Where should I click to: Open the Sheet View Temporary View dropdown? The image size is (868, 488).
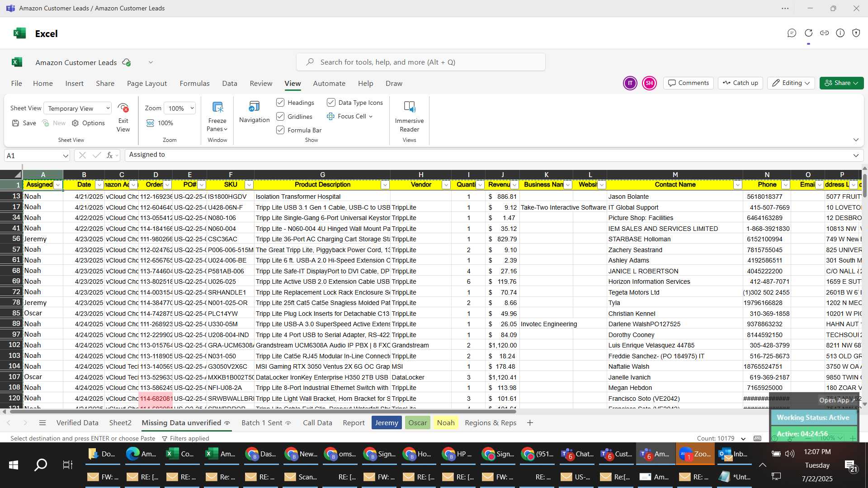click(x=78, y=108)
